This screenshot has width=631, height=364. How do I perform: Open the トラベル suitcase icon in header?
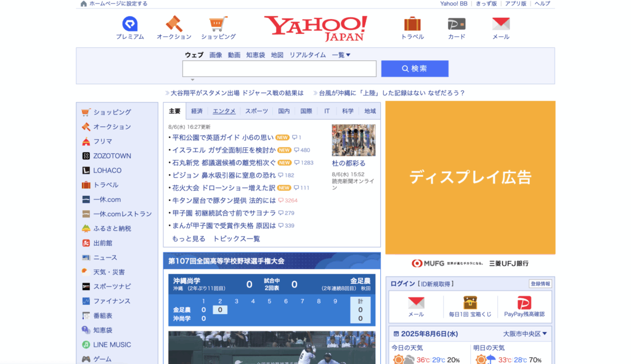tap(412, 24)
